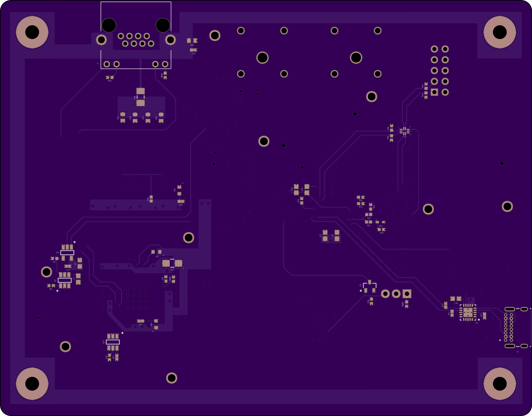Image resolution: width=532 pixels, height=416 pixels.
Task: Click the R59 resistor label
Action: (403, 304)
